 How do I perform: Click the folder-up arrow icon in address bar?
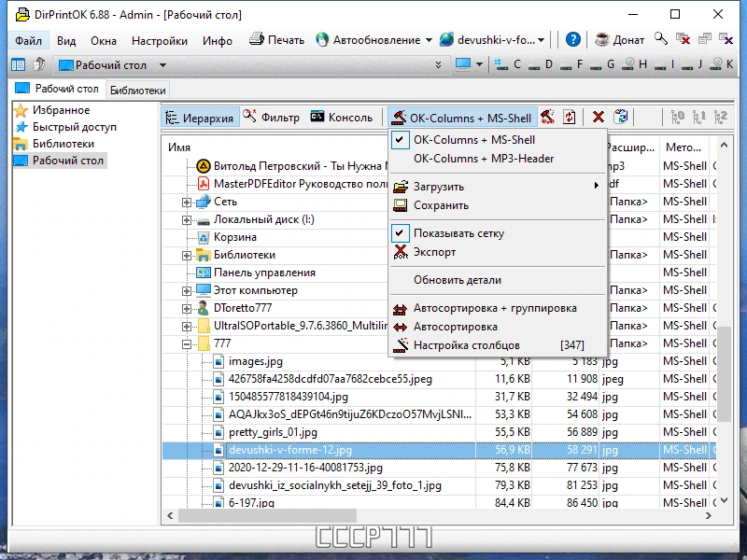(38, 64)
